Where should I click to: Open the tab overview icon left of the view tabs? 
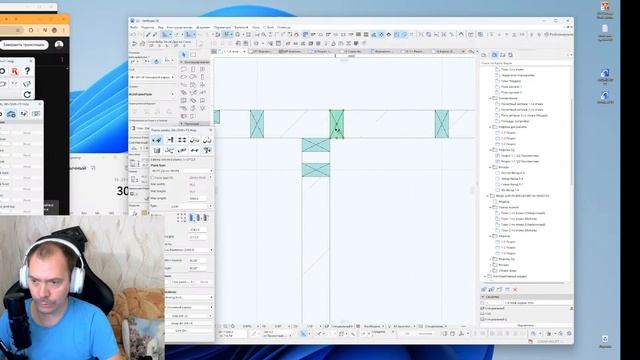point(214,51)
